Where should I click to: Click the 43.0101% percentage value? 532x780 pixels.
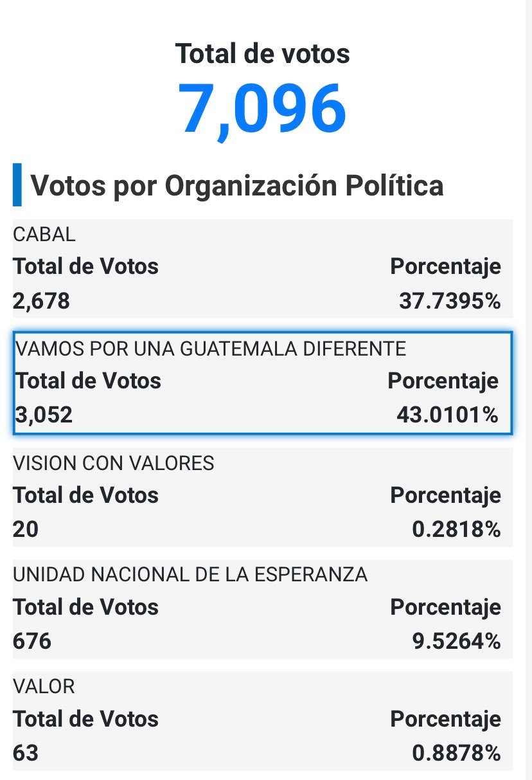tap(447, 415)
